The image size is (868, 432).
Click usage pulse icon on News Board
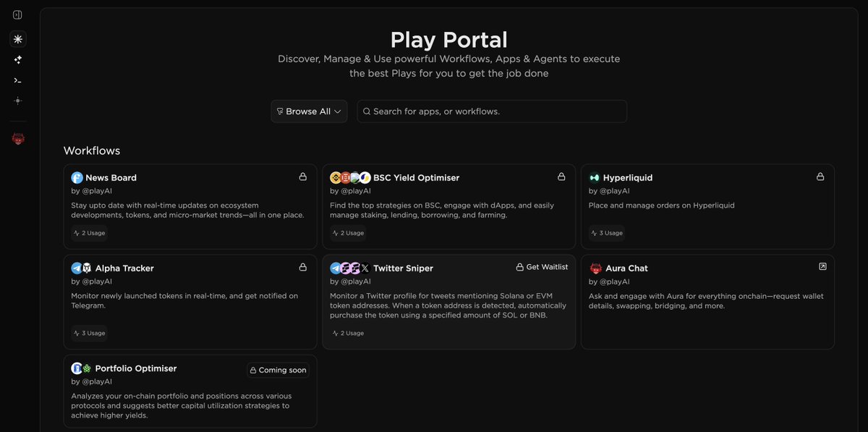coord(77,233)
